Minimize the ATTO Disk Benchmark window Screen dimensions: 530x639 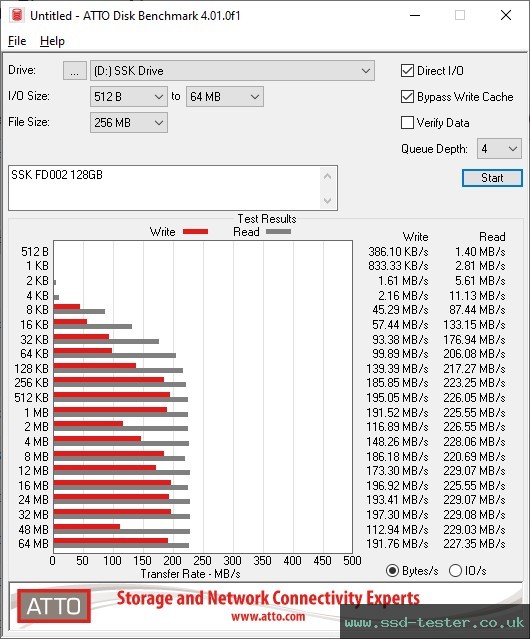click(x=415, y=15)
